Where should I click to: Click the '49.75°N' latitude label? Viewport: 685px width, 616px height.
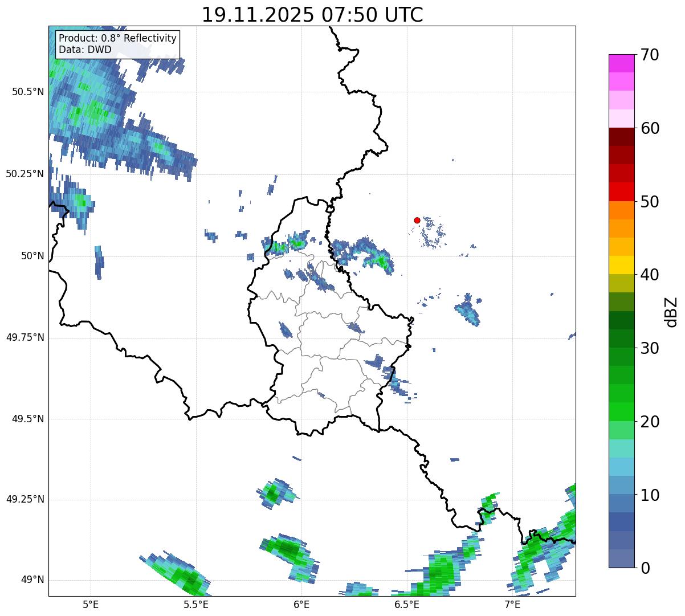pos(25,337)
